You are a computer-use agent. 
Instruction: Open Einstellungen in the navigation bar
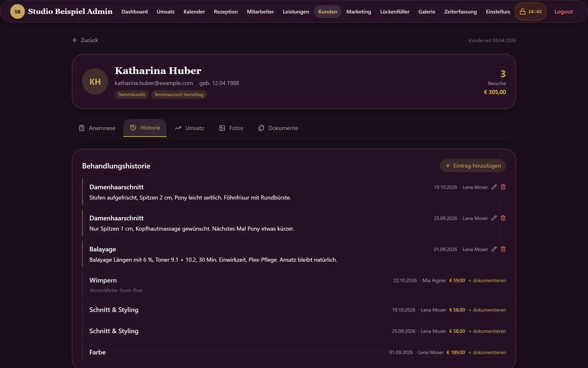tap(498, 11)
